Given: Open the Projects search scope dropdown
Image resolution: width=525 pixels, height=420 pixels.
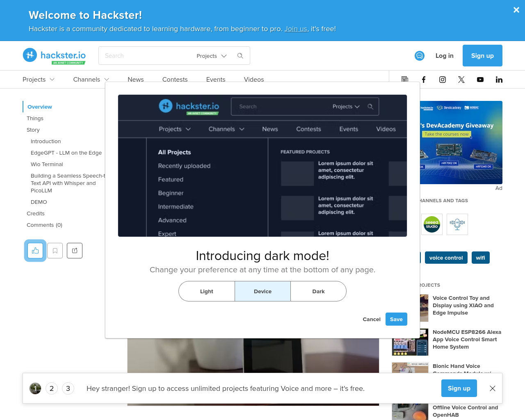Looking at the screenshot, I should (212, 56).
